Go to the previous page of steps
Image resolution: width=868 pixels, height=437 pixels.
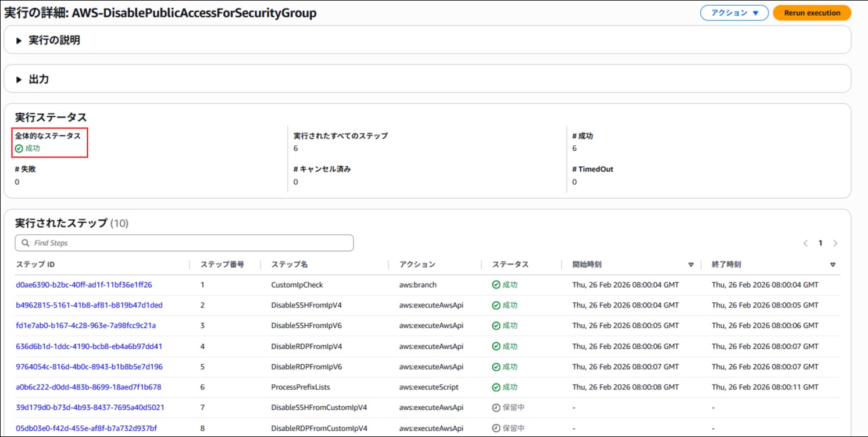point(805,243)
